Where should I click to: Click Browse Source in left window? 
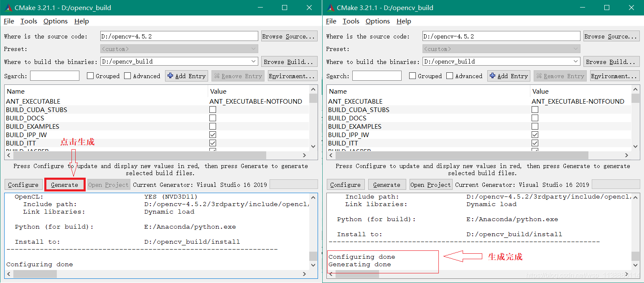click(x=289, y=36)
